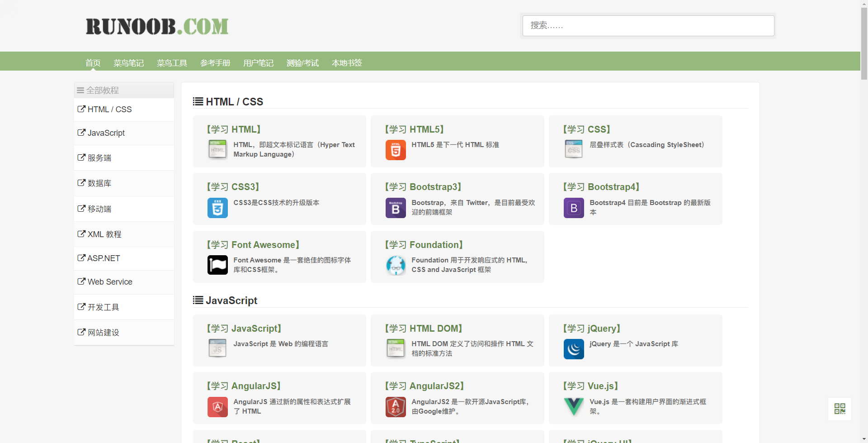Open the 【学习 JavaScript】 title link
Image resolution: width=868 pixels, height=443 pixels.
(245, 329)
